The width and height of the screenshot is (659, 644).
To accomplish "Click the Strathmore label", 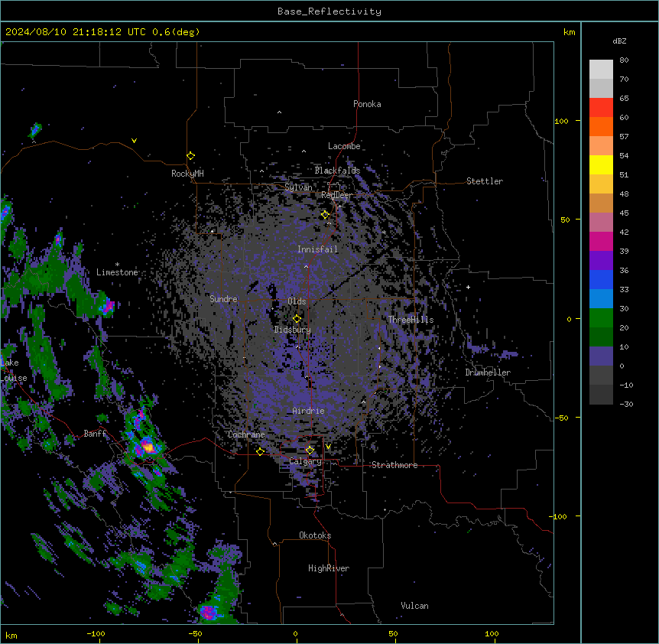I will (394, 465).
